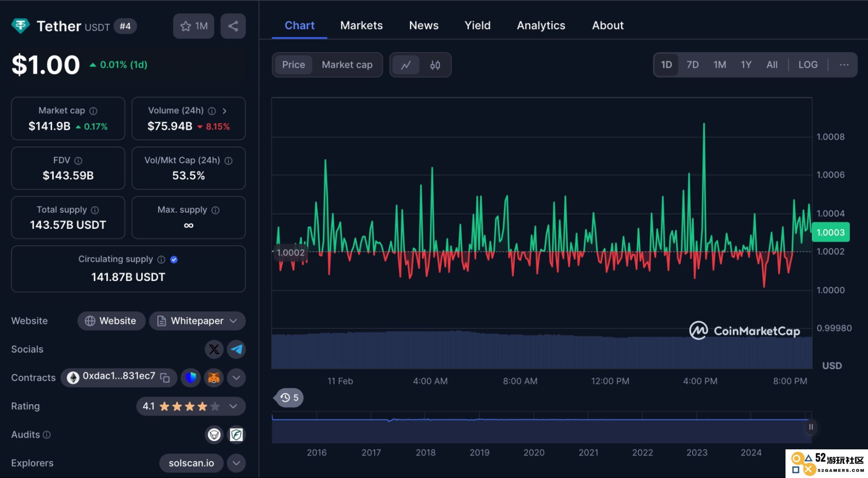Click the verified circulating supply badge
Screen dimensions: 868x478
174,260
